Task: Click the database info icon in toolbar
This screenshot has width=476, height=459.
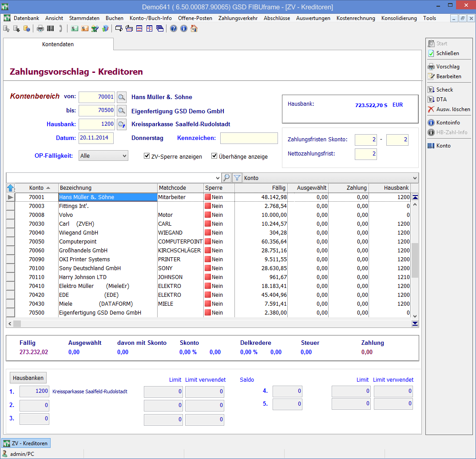Action: click(x=26, y=29)
